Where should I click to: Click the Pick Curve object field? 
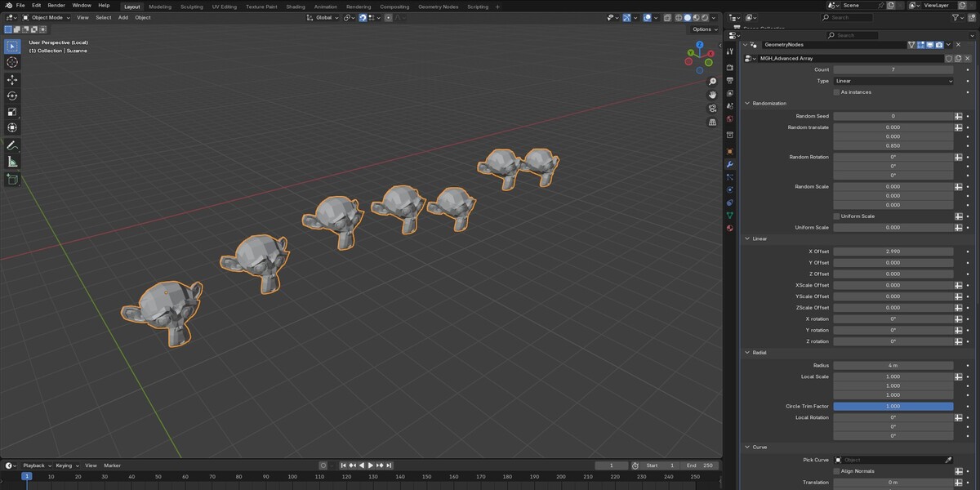pyautogui.click(x=893, y=460)
